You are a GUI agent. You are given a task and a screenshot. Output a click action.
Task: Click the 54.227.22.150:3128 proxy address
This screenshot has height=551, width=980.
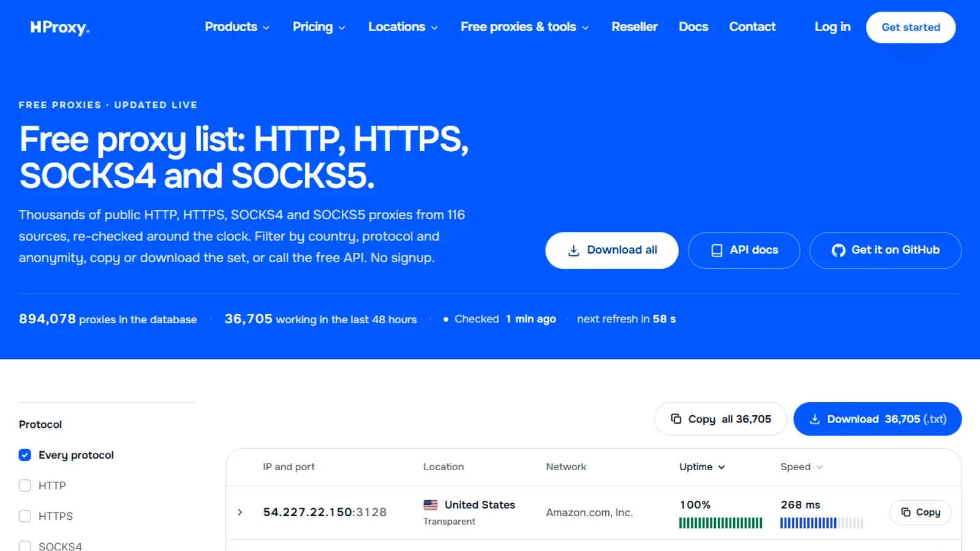325,512
